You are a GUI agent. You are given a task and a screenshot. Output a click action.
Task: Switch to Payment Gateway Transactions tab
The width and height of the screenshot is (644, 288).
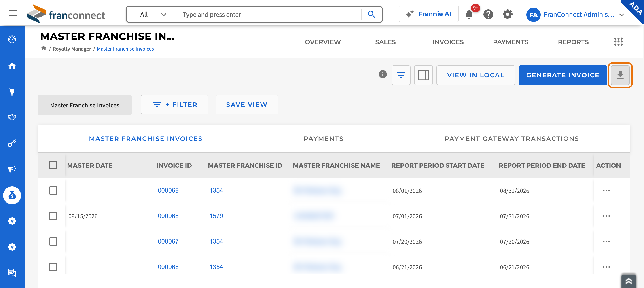[511, 139]
